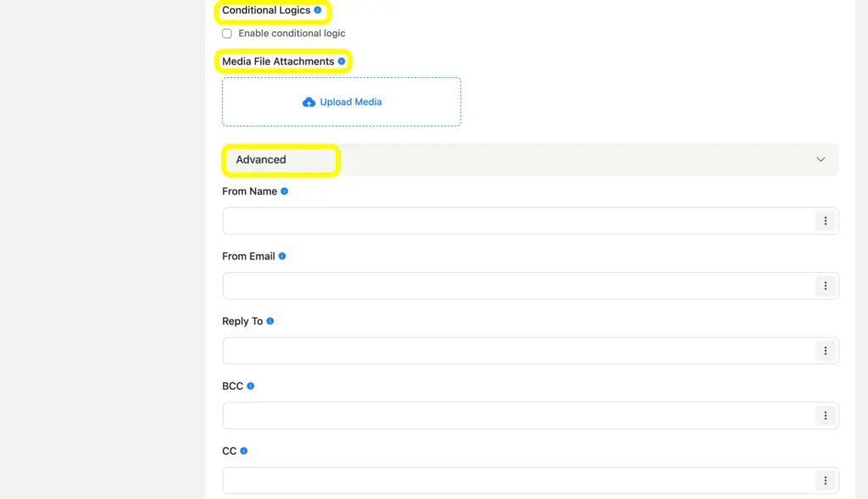Click the From Email label
The image size is (868, 499).
(x=248, y=256)
